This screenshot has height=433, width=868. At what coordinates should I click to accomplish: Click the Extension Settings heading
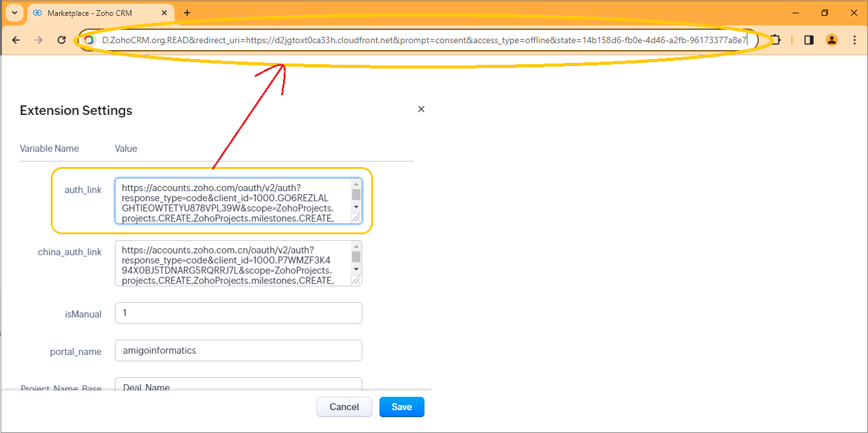pos(76,110)
